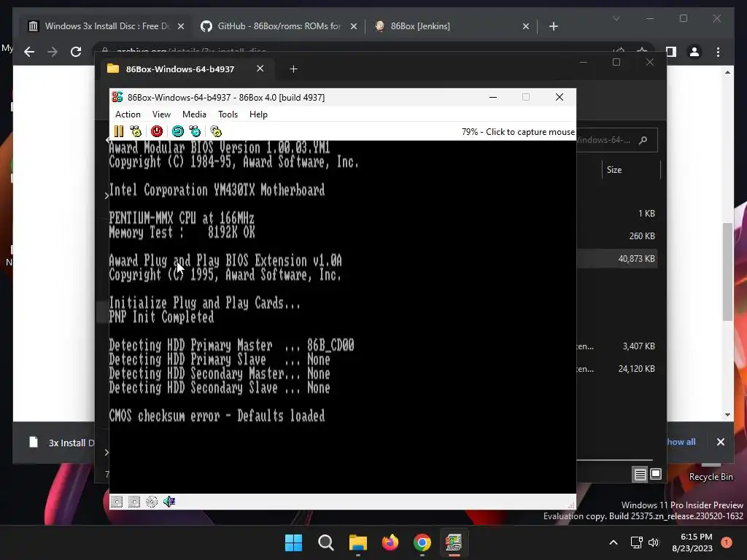Click the 86Box taskbar icon
Image resolution: width=747 pixels, height=560 pixels.
(454, 542)
